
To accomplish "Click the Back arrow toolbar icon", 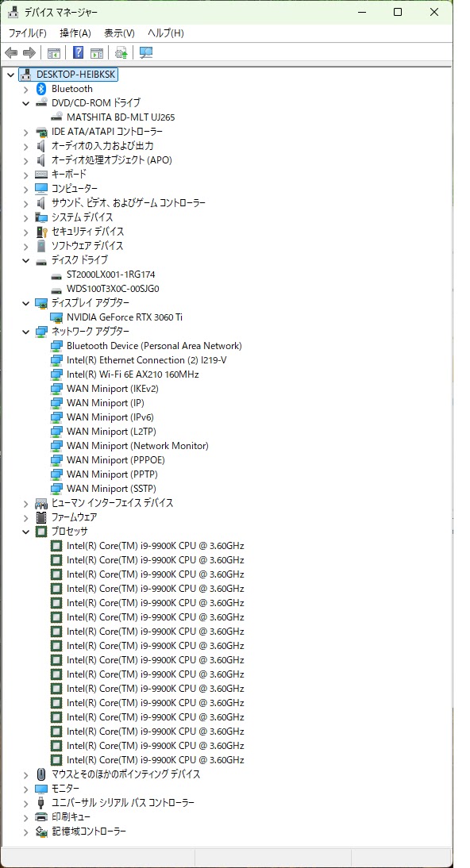I will [x=11, y=52].
